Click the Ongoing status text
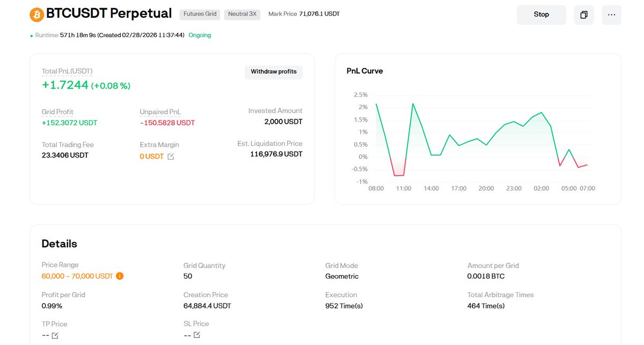Image resolution: width=644 pixels, height=345 pixels. pos(200,35)
